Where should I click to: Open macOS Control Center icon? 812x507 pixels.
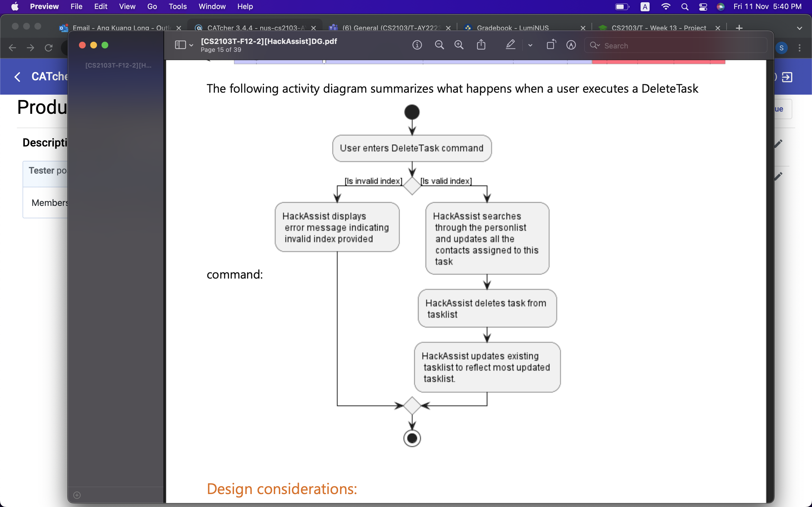click(x=703, y=7)
